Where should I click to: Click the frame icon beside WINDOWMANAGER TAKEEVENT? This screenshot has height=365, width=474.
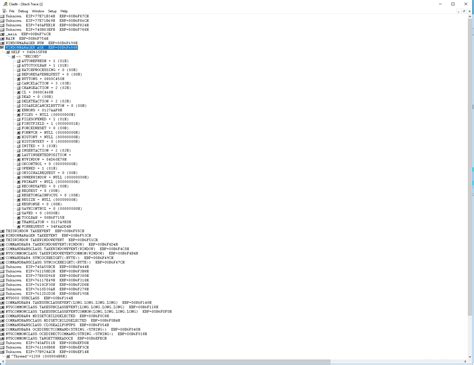click(x=3, y=235)
